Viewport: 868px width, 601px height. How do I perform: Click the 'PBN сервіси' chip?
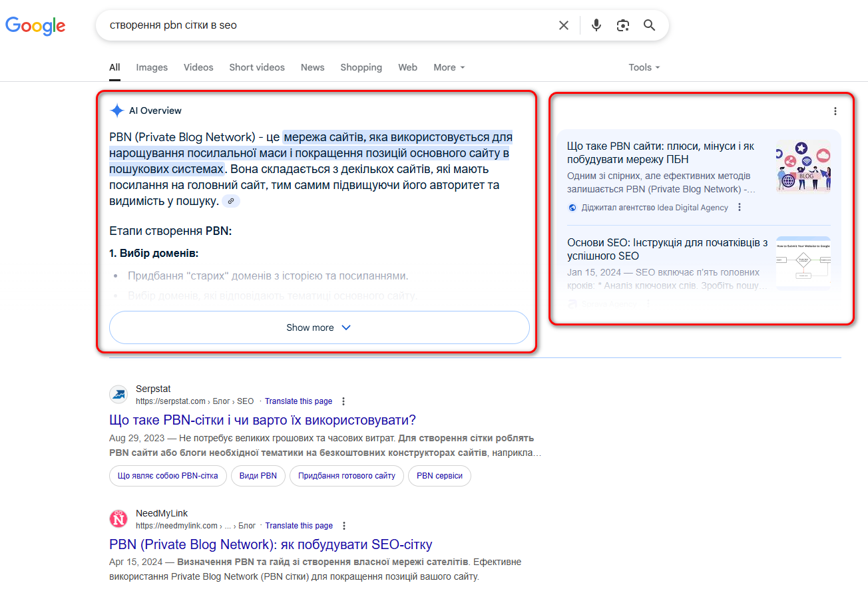tap(439, 476)
